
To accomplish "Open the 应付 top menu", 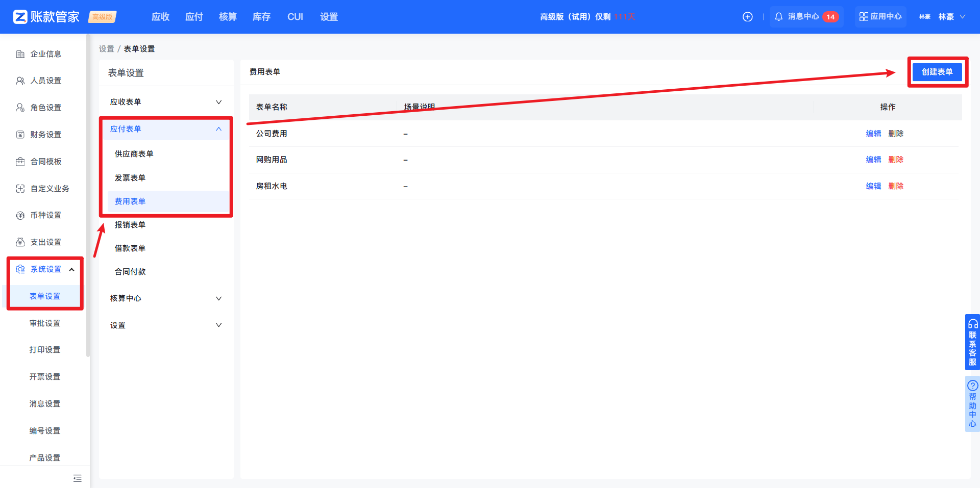I will click(194, 17).
